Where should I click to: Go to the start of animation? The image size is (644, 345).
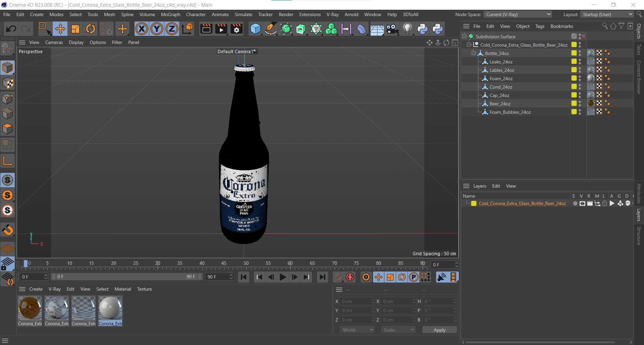point(244,277)
